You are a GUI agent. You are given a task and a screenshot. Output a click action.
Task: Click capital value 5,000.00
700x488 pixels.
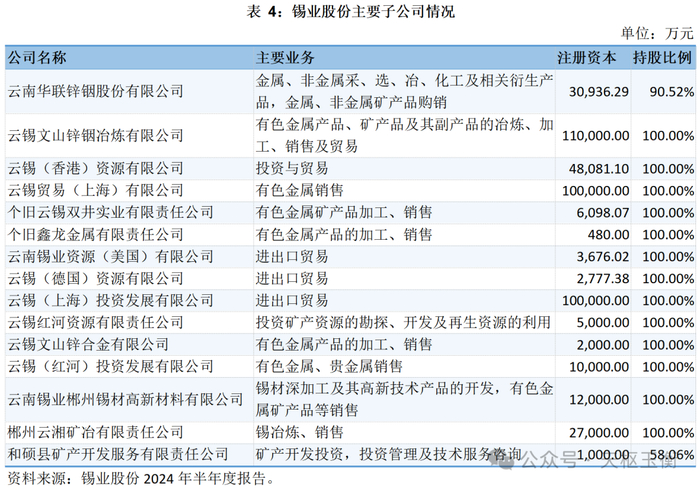pyautogui.click(x=603, y=322)
